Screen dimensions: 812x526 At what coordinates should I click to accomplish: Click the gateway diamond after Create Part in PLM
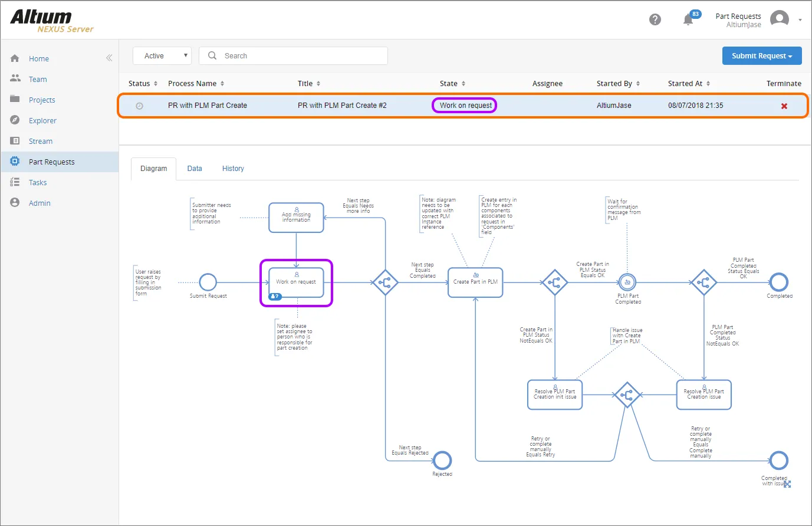pyautogui.click(x=554, y=282)
